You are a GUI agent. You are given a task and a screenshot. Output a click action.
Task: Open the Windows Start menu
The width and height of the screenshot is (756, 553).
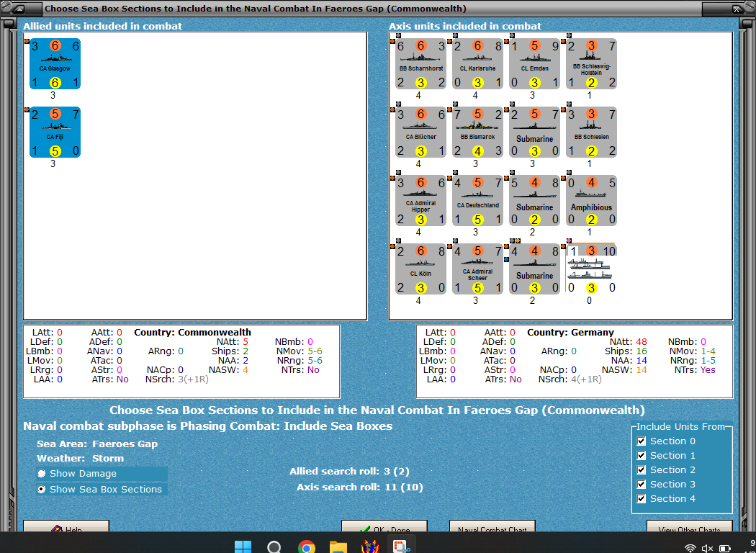pyautogui.click(x=243, y=547)
